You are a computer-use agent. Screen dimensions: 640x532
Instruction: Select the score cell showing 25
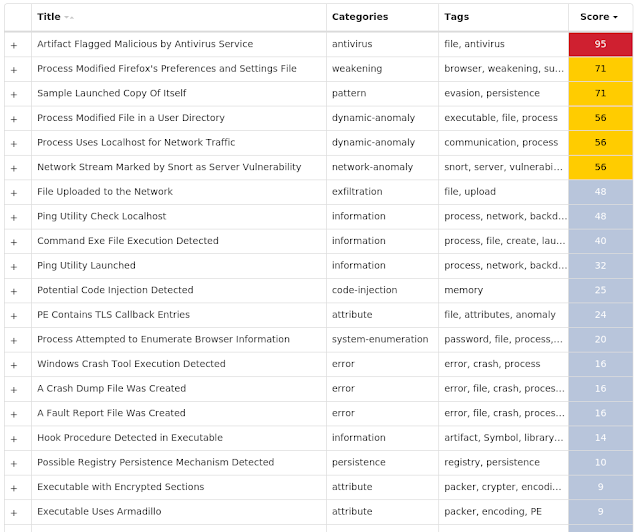600,290
